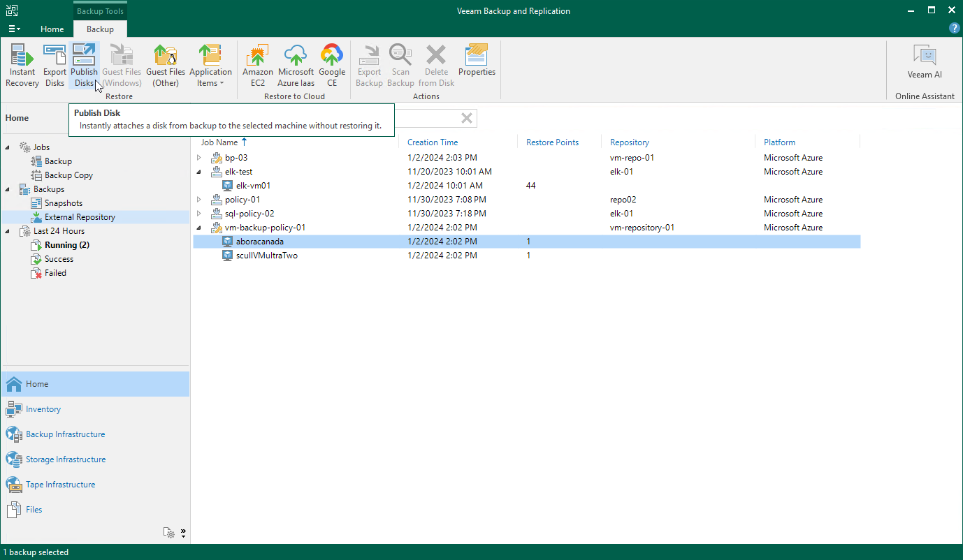
Task: Click the vm-repo-01 repository cell
Action: click(632, 158)
